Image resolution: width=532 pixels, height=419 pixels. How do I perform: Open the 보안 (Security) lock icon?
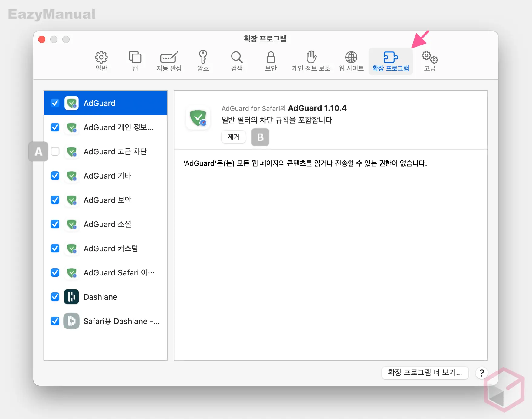coord(271,57)
